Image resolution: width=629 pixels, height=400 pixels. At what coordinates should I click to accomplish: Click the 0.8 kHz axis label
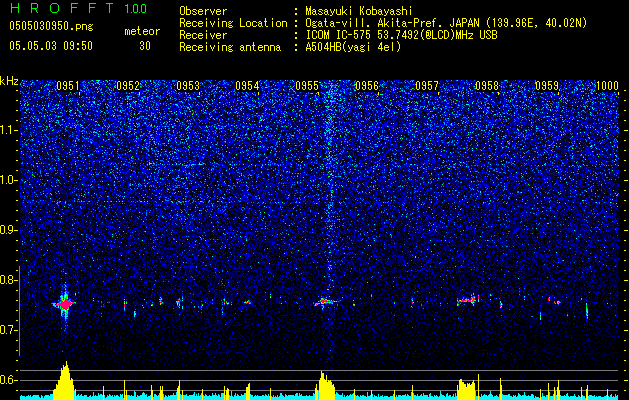pos(9,280)
